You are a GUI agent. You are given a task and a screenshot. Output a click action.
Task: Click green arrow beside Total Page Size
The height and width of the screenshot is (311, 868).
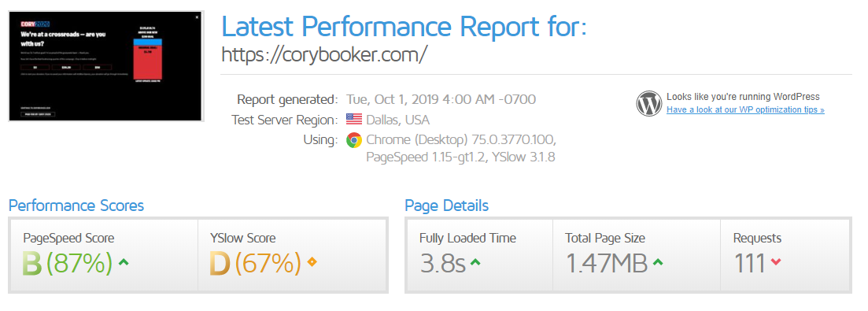[658, 262]
